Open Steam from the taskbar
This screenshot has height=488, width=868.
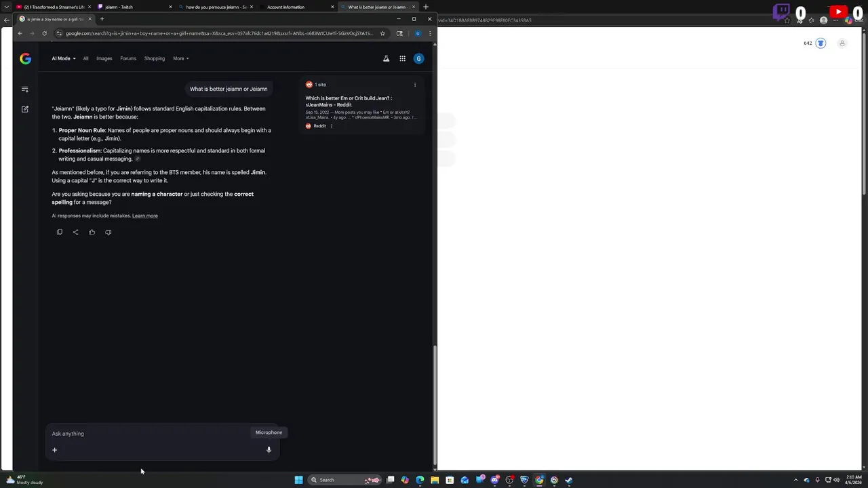click(569, 480)
